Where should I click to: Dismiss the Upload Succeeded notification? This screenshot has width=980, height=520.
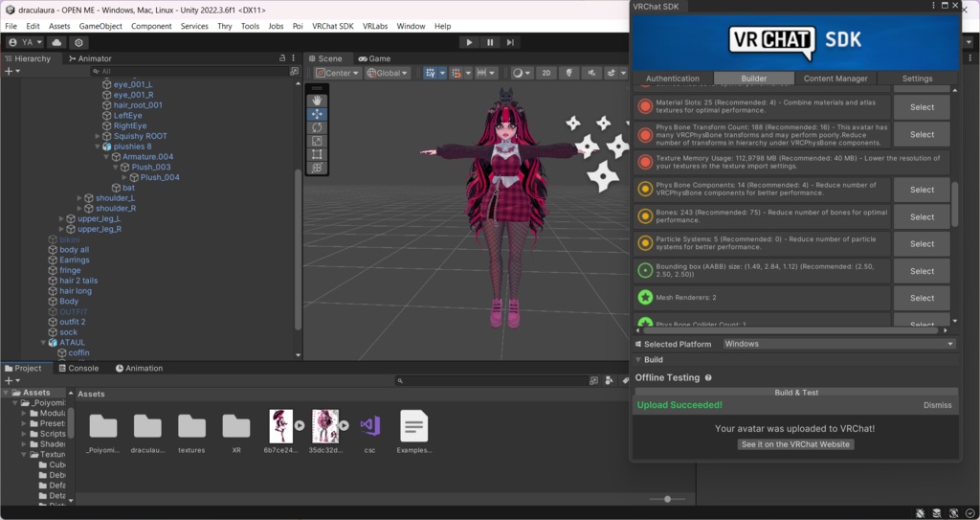938,405
